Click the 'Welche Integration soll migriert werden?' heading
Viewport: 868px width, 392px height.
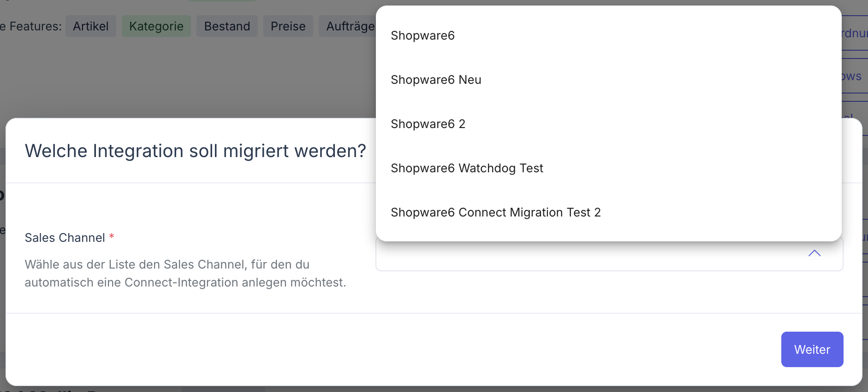(x=195, y=151)
